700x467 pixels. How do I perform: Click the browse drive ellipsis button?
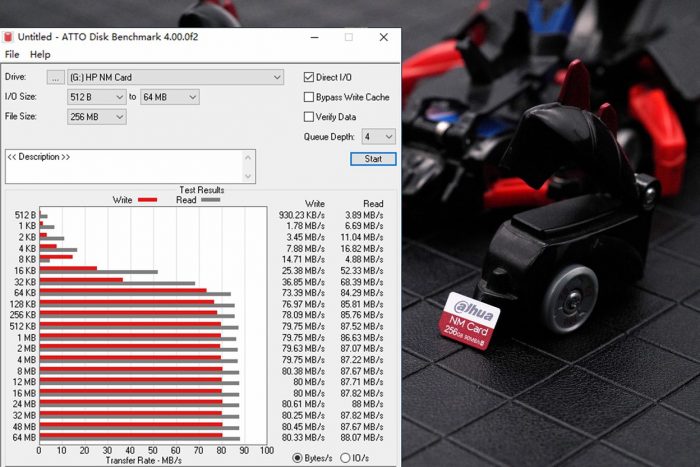tap(55, 77)
